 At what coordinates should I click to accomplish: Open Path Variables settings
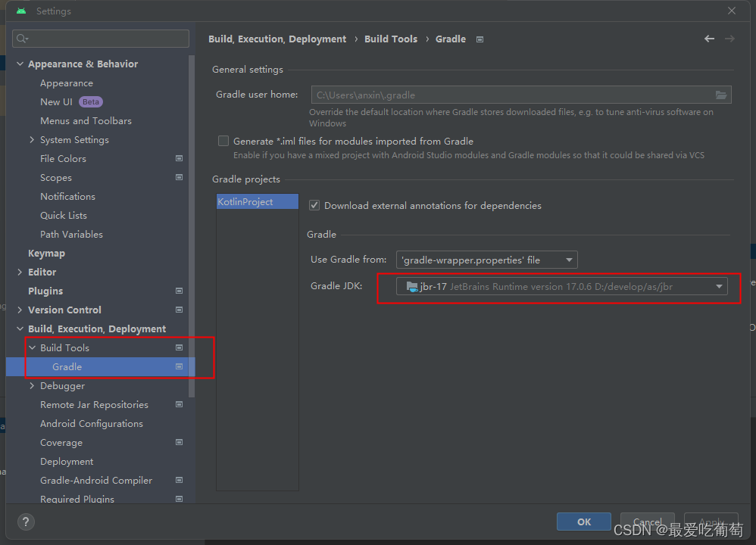tap(71, 234)
